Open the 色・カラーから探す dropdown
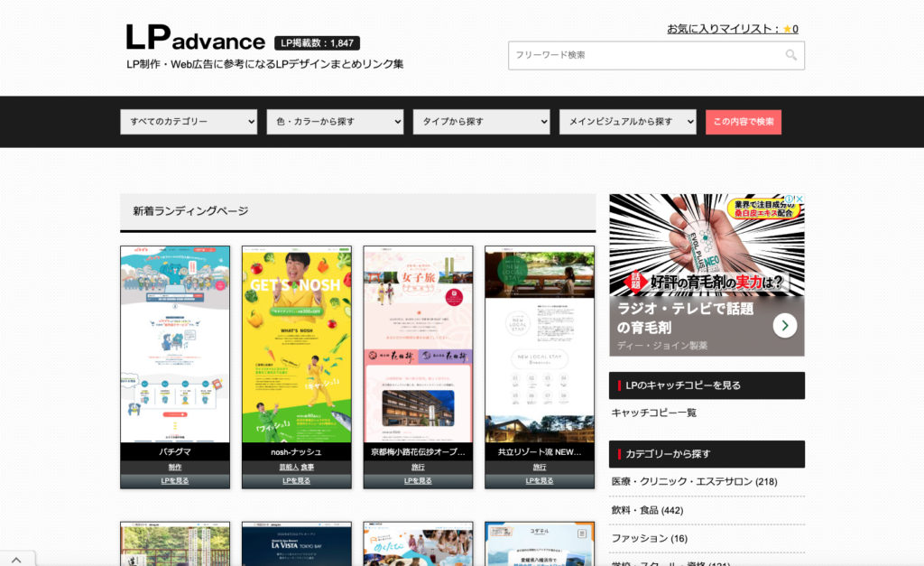 pos(335,122)
